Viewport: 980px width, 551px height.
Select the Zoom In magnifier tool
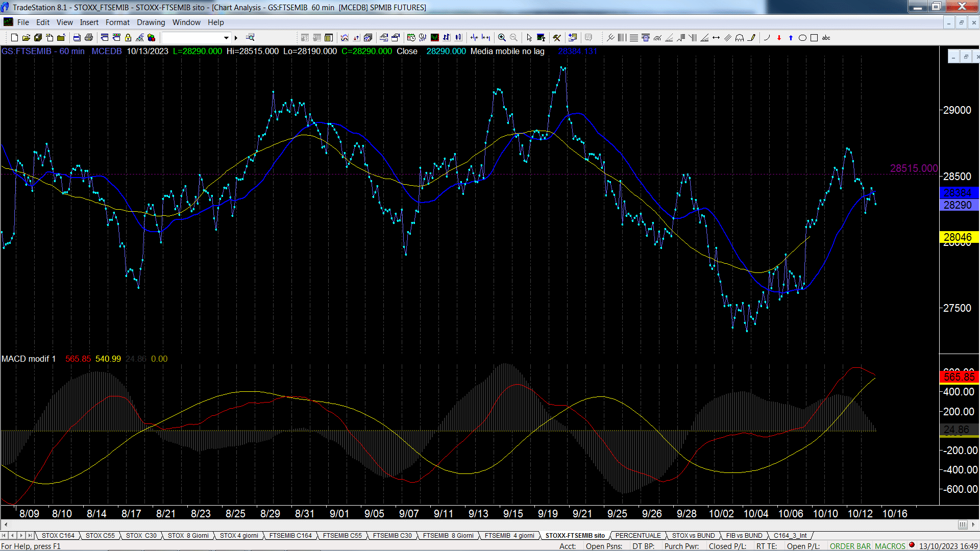point(502,38)
